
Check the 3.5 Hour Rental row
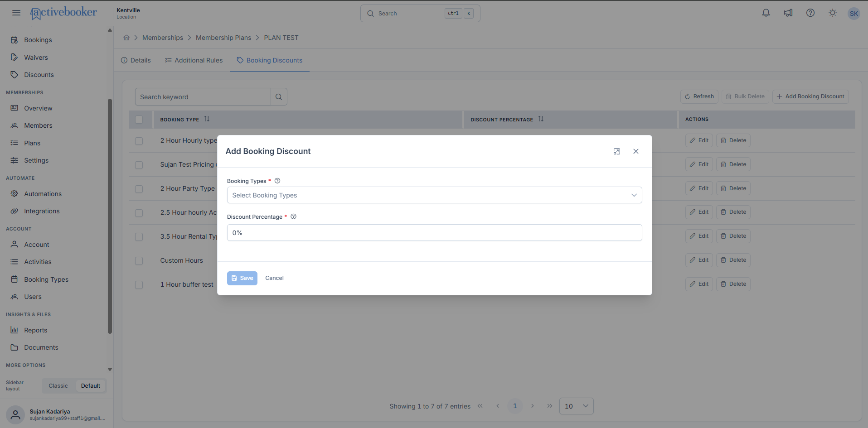pyautogui.click(x=139, y=237)
